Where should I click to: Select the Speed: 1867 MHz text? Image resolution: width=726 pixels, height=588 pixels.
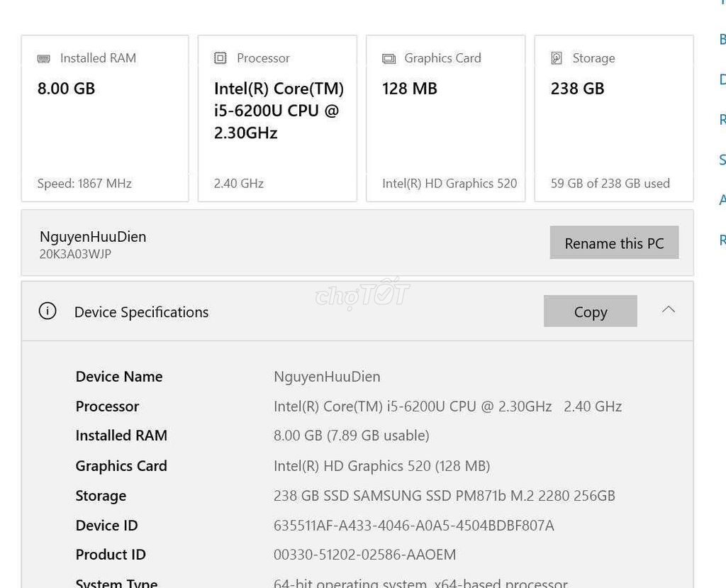84,184
